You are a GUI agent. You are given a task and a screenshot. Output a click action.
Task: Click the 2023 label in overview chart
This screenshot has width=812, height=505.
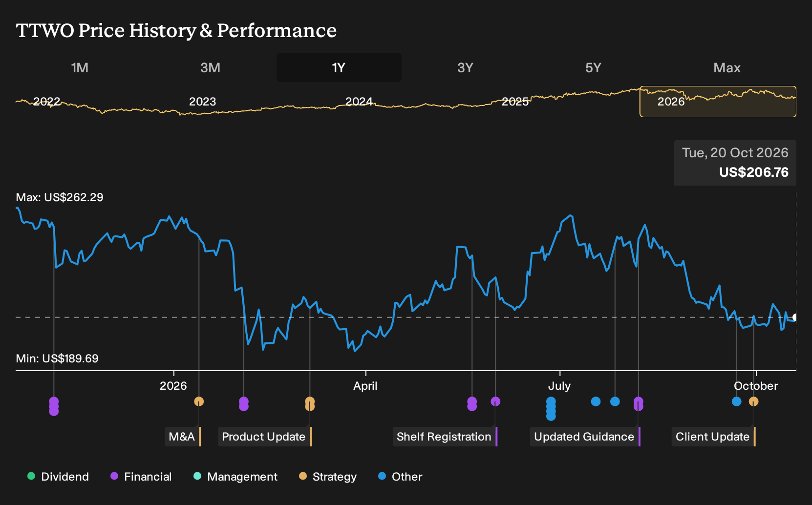[202, 102]
